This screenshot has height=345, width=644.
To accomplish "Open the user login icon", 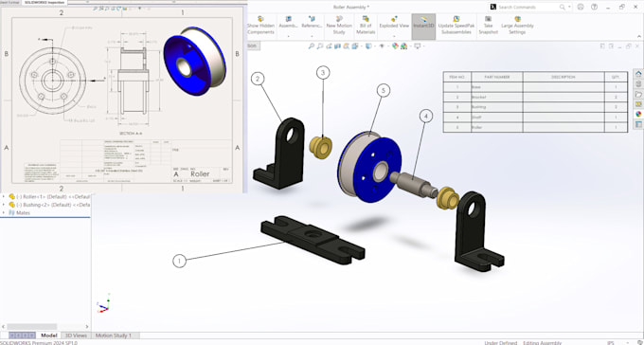I will pyautogui.click(x=581, y=7).
